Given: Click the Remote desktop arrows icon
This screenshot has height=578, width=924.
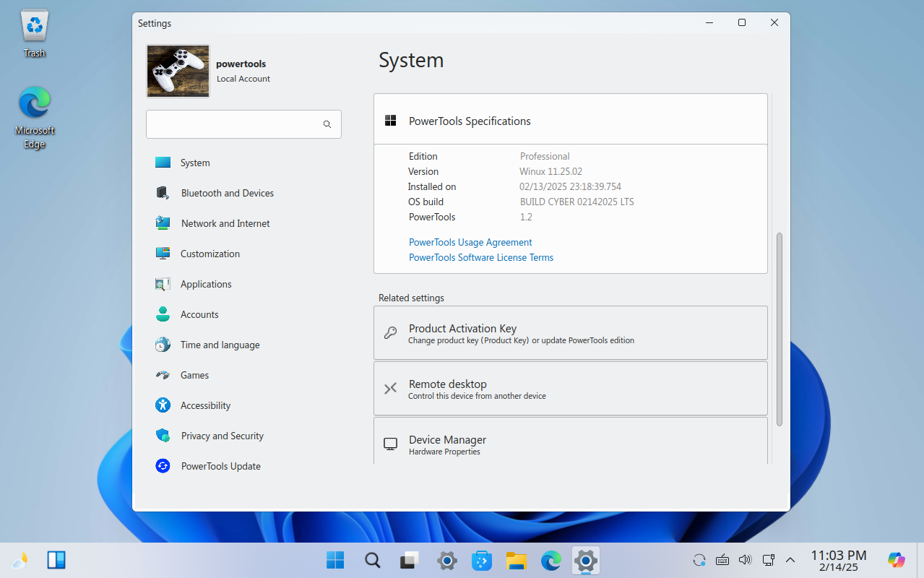Looking at the screenshot, I should (x=390, y=389).
